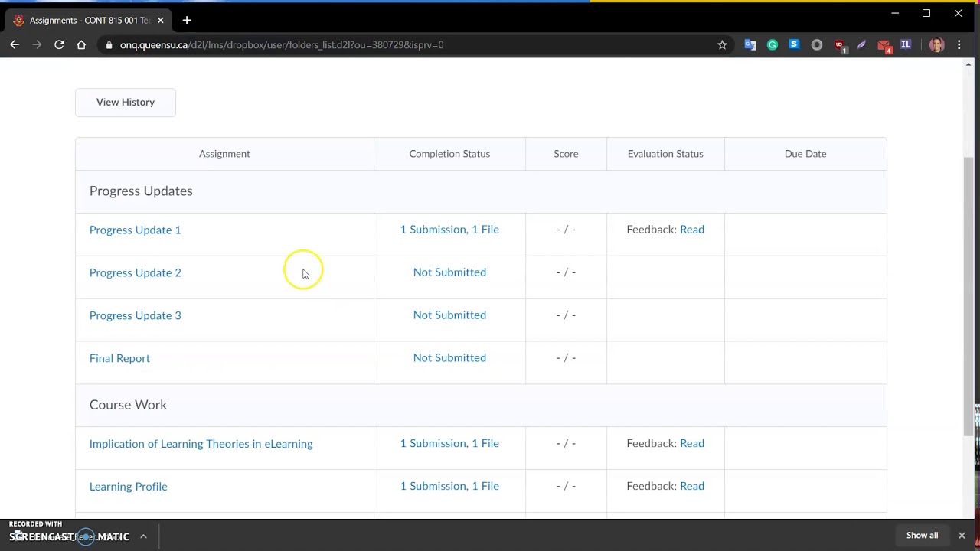Viewport: 980px width, 551px height.
Task: Open the red mail checker extension
Action: [884, 46]
